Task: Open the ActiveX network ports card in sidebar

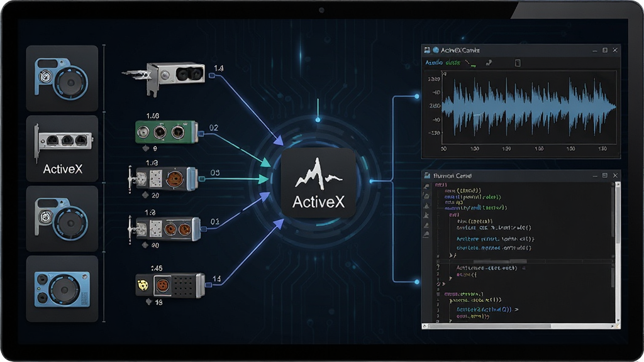Action: point(62,148)
